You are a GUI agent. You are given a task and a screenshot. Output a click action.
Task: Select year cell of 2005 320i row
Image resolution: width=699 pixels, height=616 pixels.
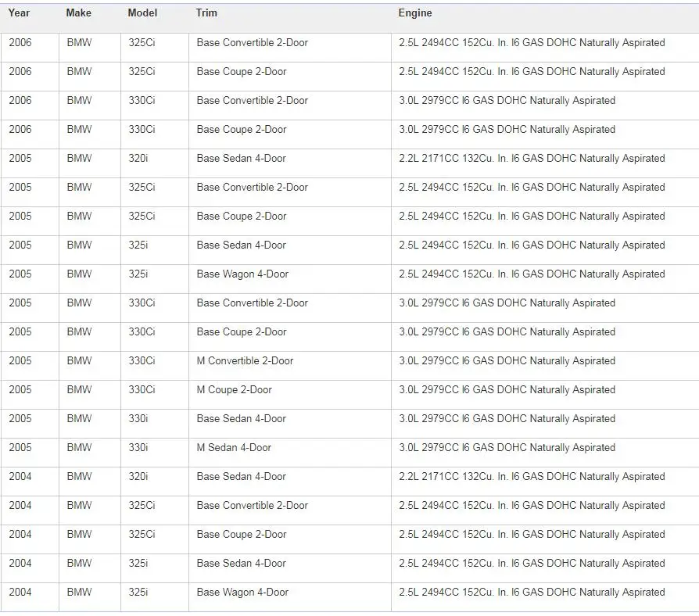[30, 163]
